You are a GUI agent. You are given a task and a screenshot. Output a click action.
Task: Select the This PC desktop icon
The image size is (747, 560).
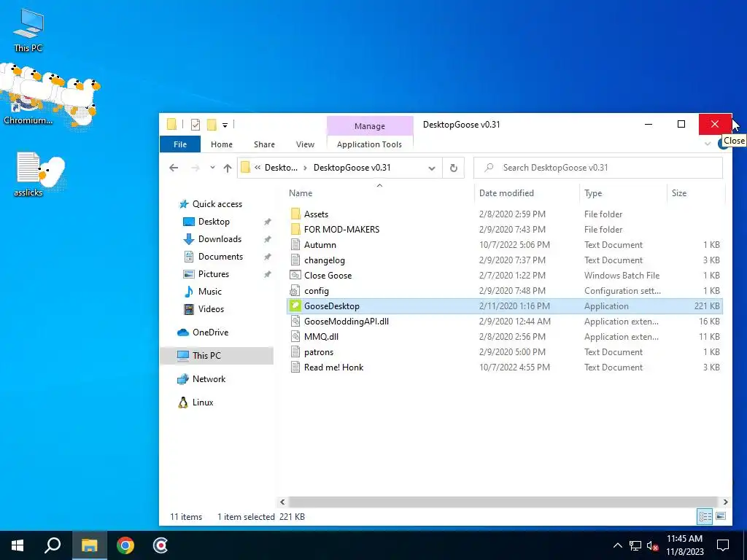pos(28,30)
